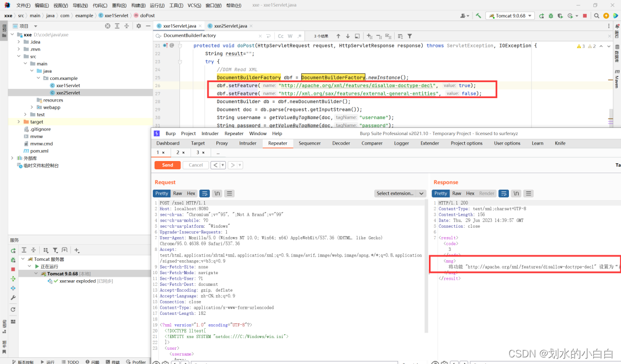Viewport: 621px width, 364px height.
Task: Open the 文件(F) menu
Action: 23,5
